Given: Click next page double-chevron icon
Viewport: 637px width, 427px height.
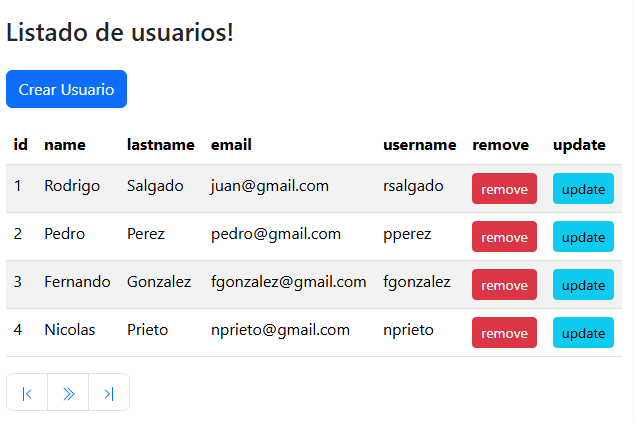Looking at the screenshot, I should tap(68, 393).
